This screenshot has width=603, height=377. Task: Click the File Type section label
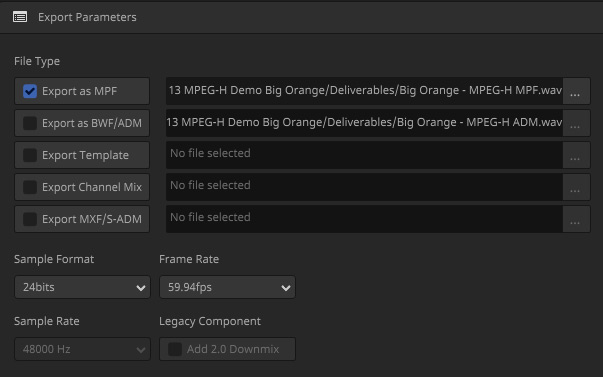click(x=37, y=61)
